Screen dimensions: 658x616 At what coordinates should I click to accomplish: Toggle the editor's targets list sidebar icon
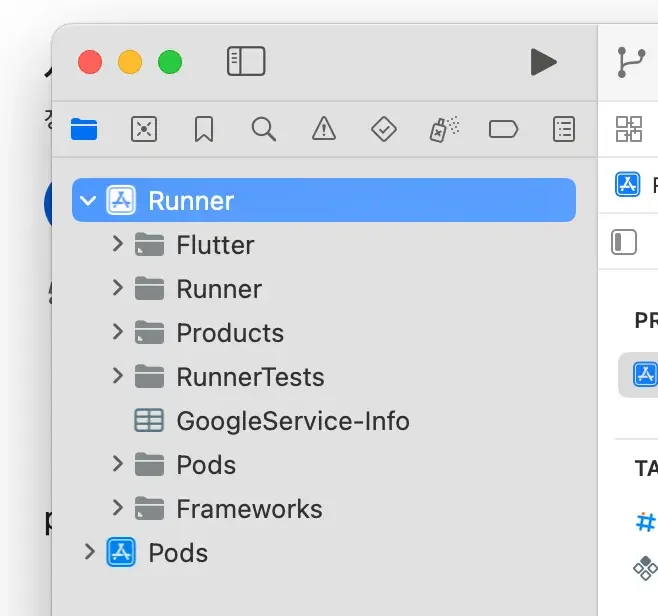[624, 242]
